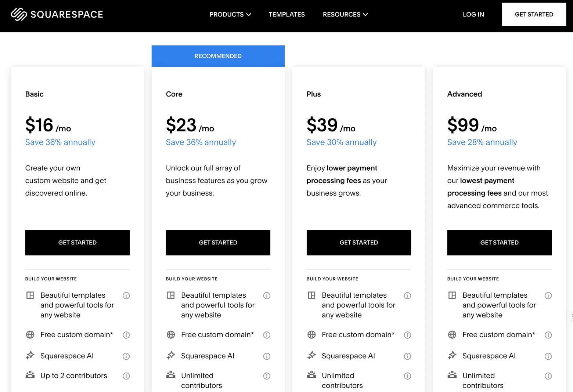Screen dimensions: 573x392
Task: Click the info icon beside Beautiful templates in Basic
Action: click(x=126, y=295)
